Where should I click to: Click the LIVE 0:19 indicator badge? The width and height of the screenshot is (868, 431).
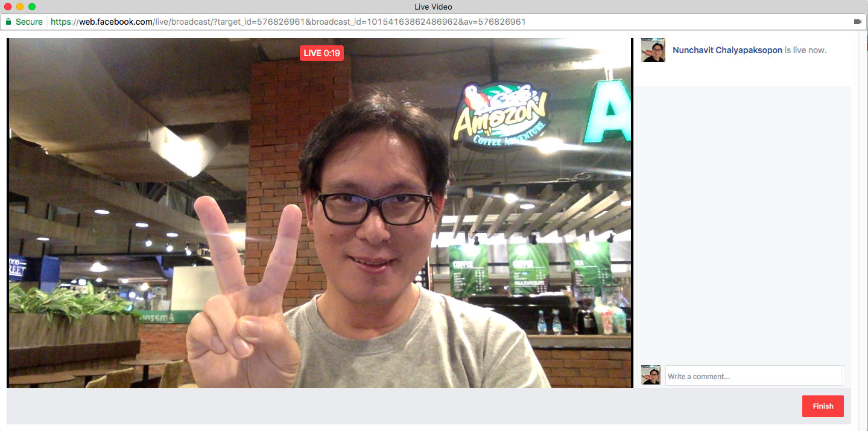coord(322,53)
